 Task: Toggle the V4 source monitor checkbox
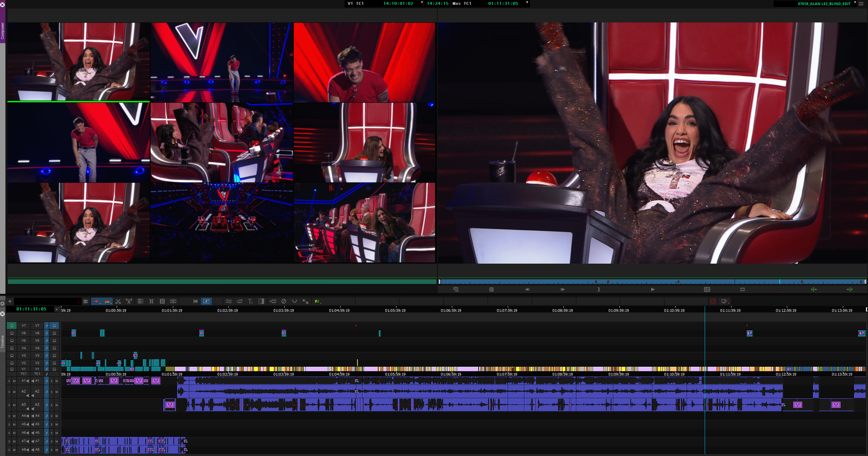click(12, 348)
